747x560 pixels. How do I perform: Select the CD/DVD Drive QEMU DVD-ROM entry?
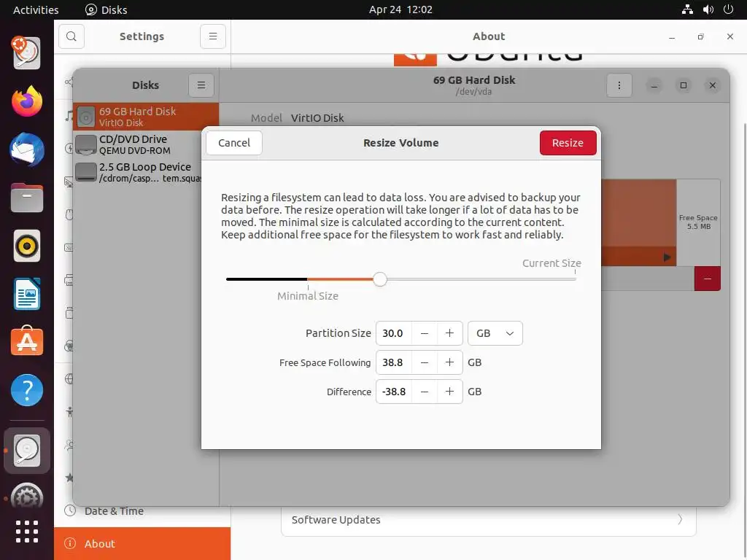[138, 144]
